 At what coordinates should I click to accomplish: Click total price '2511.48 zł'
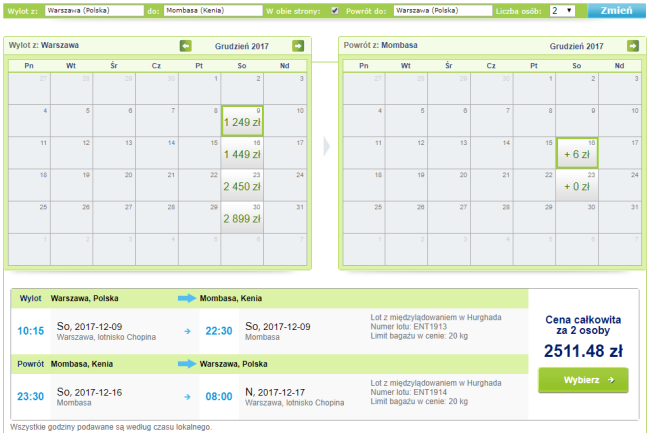[x=583, y=351]
